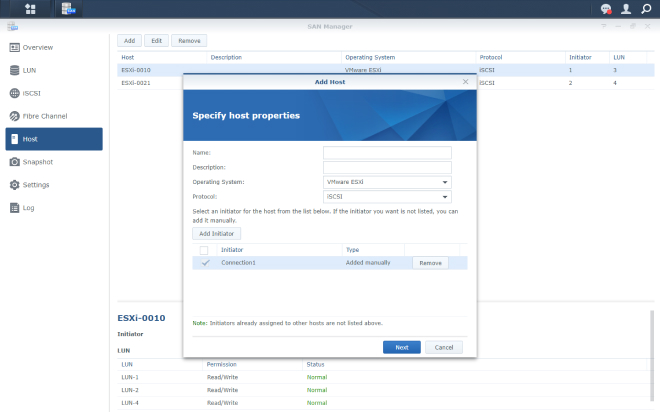
Task: Open the user account options icon
Action: pyautogui.click(x=626, y=9)
